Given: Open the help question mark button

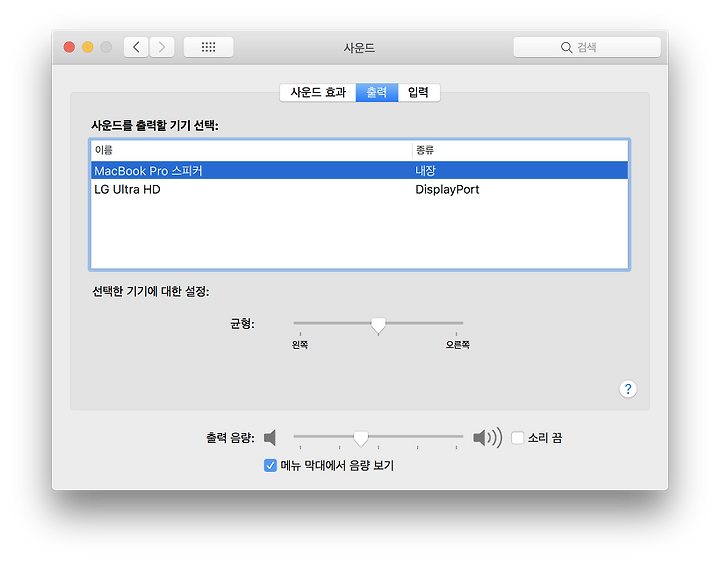Looking at the screenshot, I should click(628, 389).
